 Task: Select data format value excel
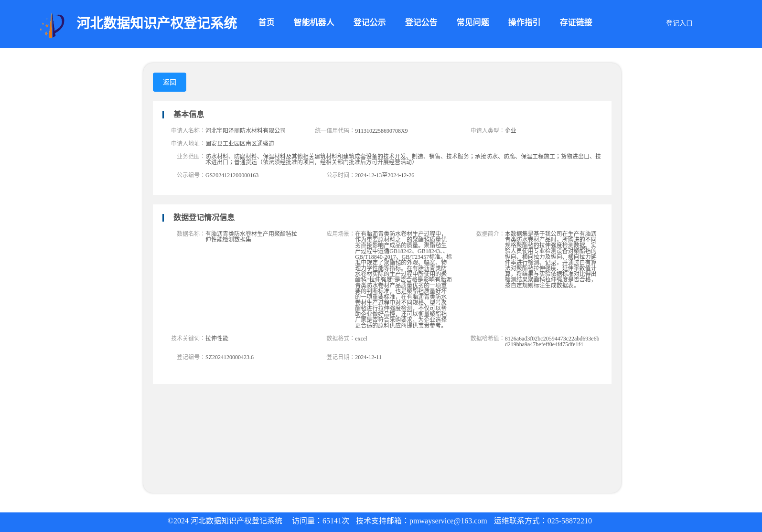coord(361,339)
